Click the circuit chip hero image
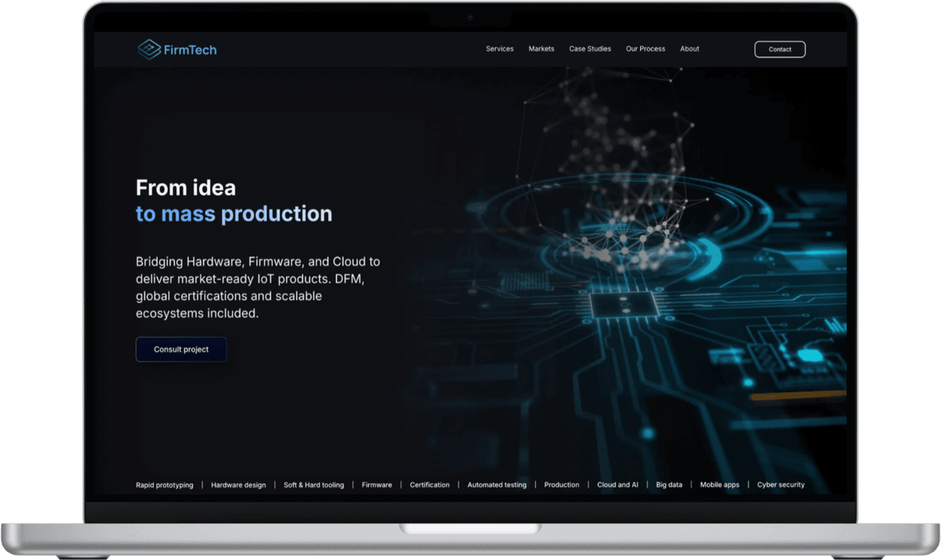Image resolution: width=941 pixels, height=560 pixels. coord(625,279)
